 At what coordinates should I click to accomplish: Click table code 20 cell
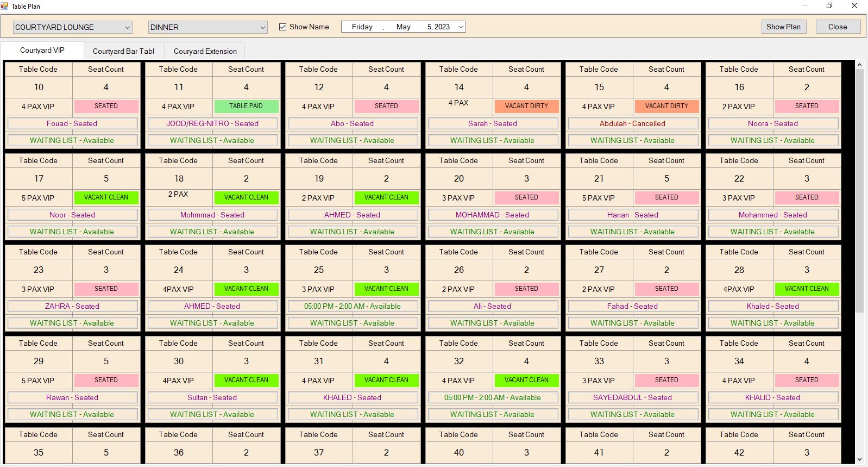point(459,178)
